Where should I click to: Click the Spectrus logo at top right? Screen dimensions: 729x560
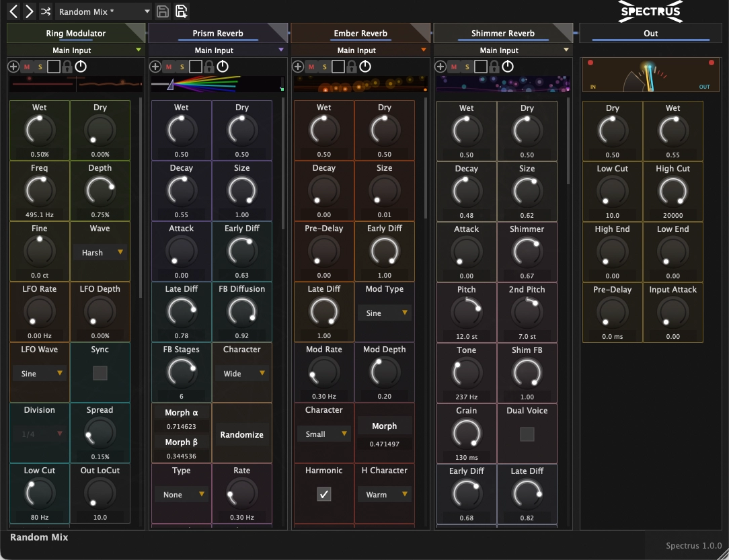[x=649, y=11]
